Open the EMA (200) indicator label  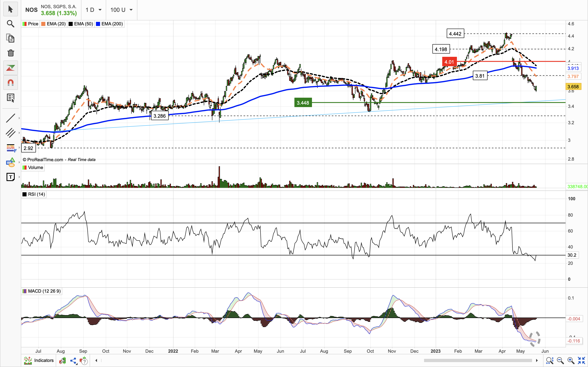point(110,24)
